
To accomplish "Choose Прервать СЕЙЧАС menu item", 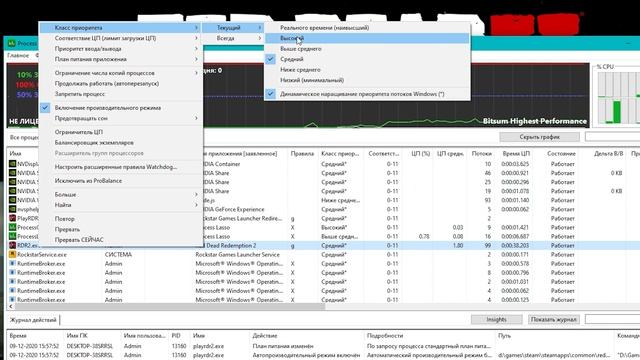I will point(121,240).
